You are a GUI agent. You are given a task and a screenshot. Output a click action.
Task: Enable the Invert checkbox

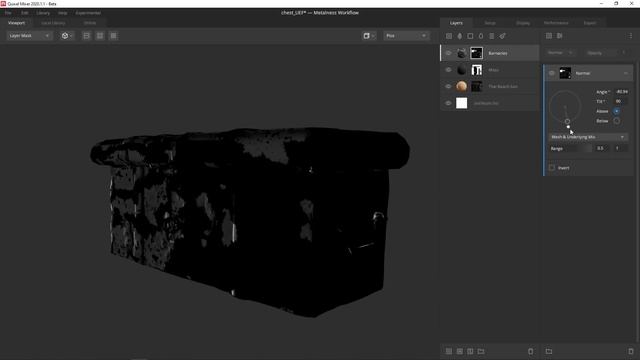(552, 168)
